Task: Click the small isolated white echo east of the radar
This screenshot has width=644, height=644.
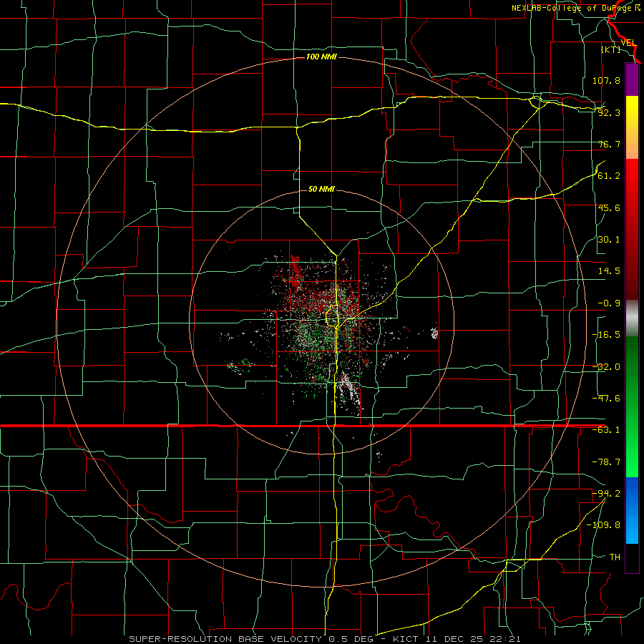Action: 434,333
